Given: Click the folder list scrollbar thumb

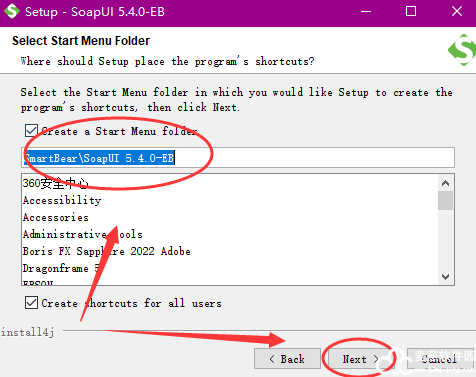Looking at the screenshot, I should [445, 200].
